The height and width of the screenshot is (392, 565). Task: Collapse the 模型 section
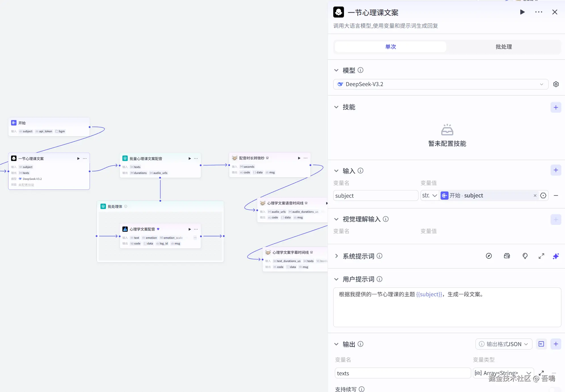click(336, 70)
